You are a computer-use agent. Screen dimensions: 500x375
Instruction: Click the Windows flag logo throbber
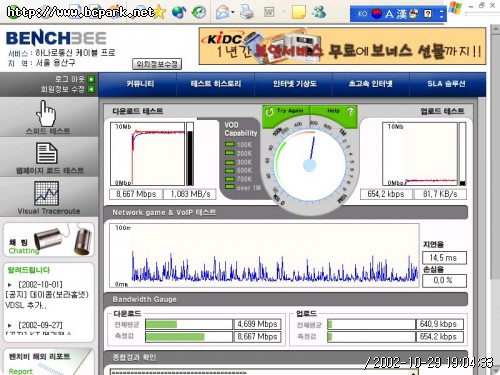(x=455, y=8)
